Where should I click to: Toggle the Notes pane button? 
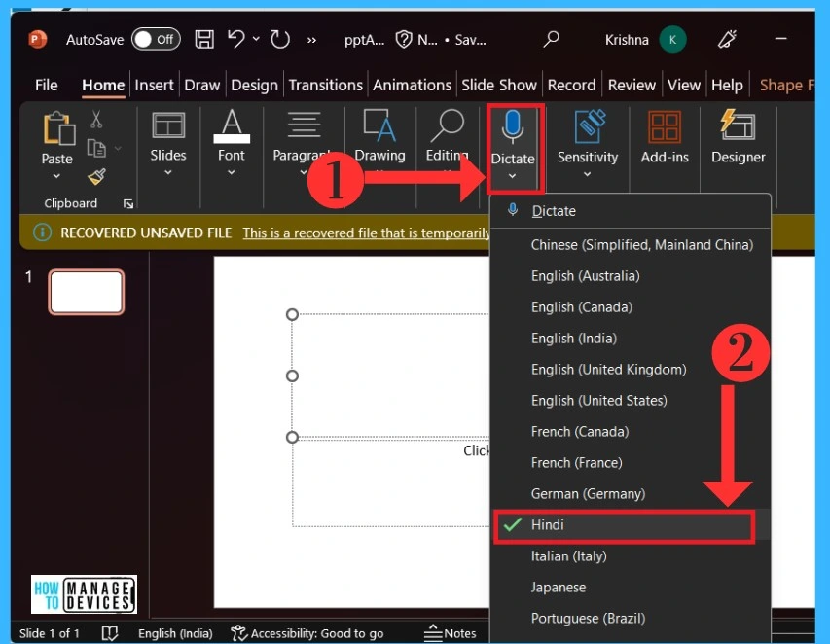coord(451,633)
